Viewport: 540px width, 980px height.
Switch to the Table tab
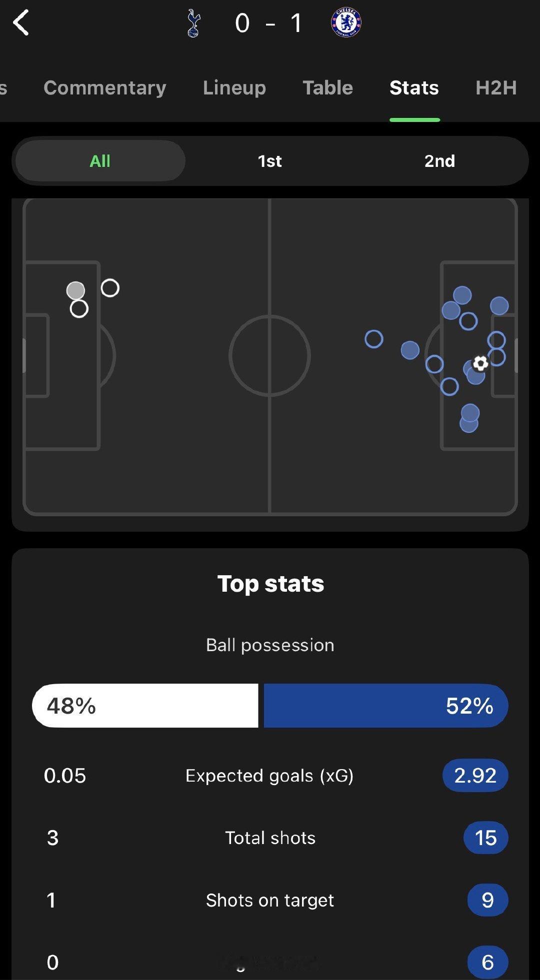(x=327, y=88)
